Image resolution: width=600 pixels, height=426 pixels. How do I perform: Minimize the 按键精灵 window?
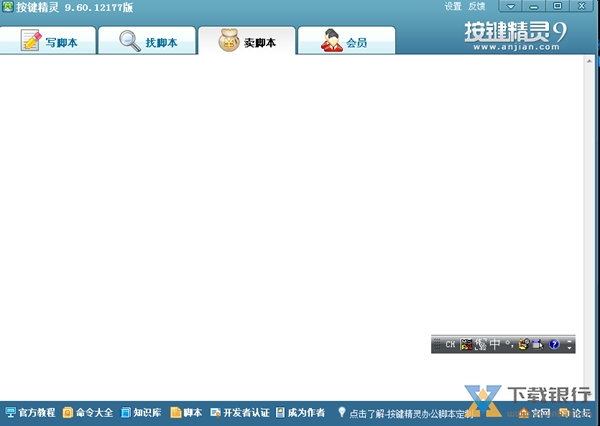click(x=534, y=6)
